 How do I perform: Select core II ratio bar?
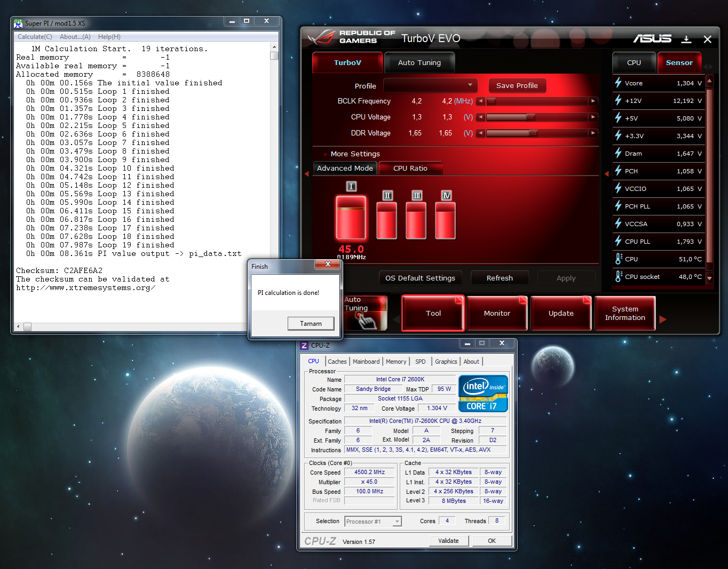click(x=387, y=221)
